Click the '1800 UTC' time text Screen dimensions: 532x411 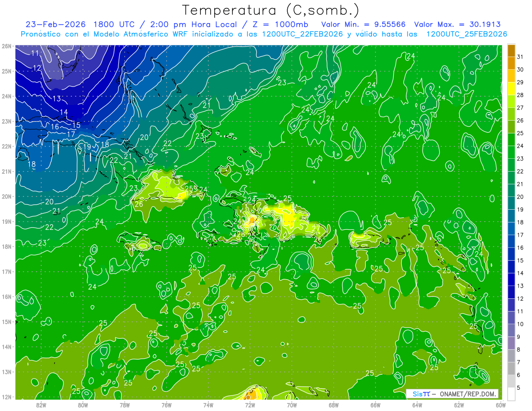(115, 24)
